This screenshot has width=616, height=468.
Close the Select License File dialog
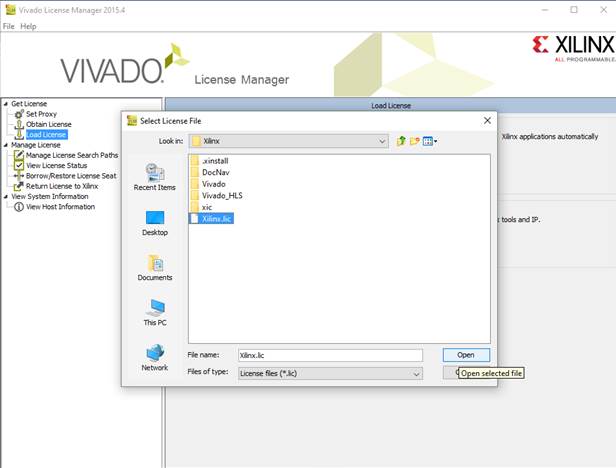[x=487, y=121]
